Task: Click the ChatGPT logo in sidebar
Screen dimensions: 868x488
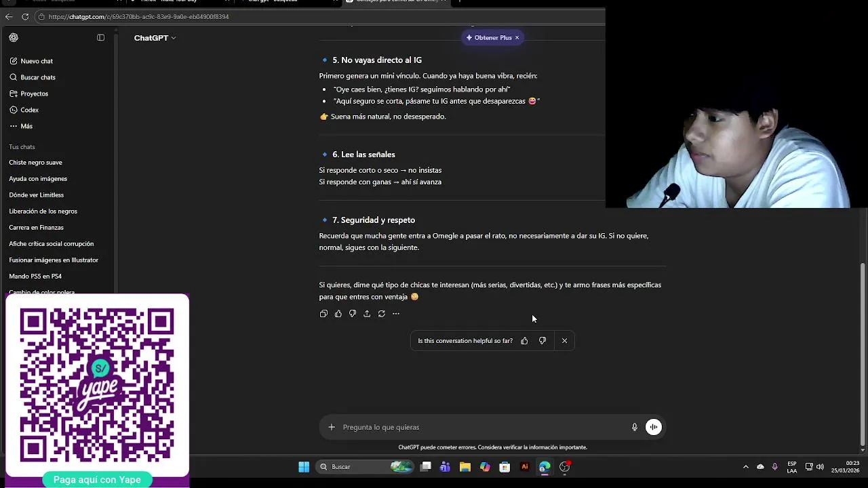Action: (14, 38)
